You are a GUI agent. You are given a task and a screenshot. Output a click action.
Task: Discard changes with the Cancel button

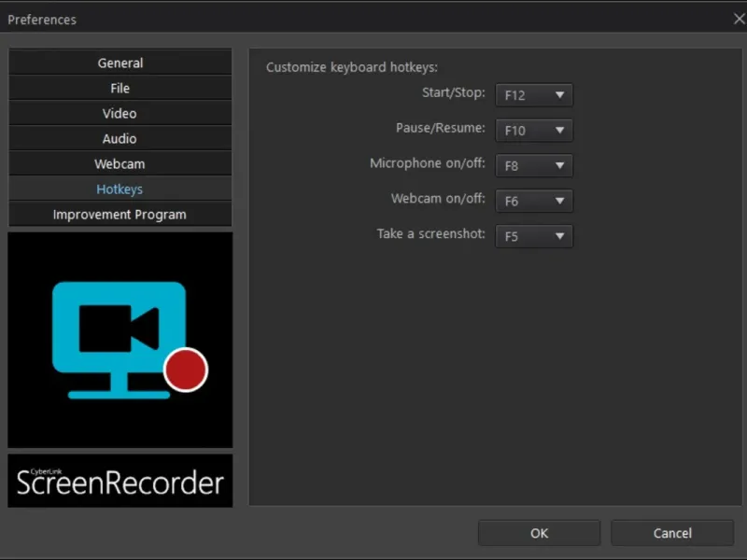(x=672, y=533)
